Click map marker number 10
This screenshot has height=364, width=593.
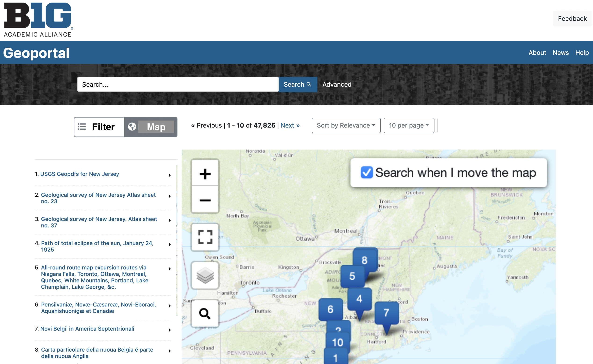(x=338, y=342)
